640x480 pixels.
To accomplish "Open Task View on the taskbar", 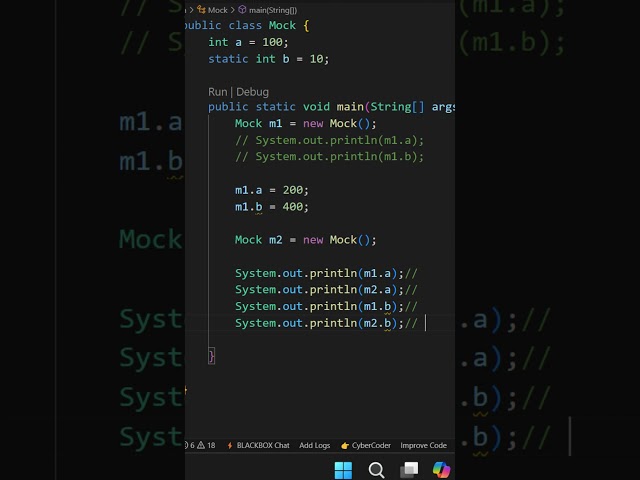I will tap(409, 470).
